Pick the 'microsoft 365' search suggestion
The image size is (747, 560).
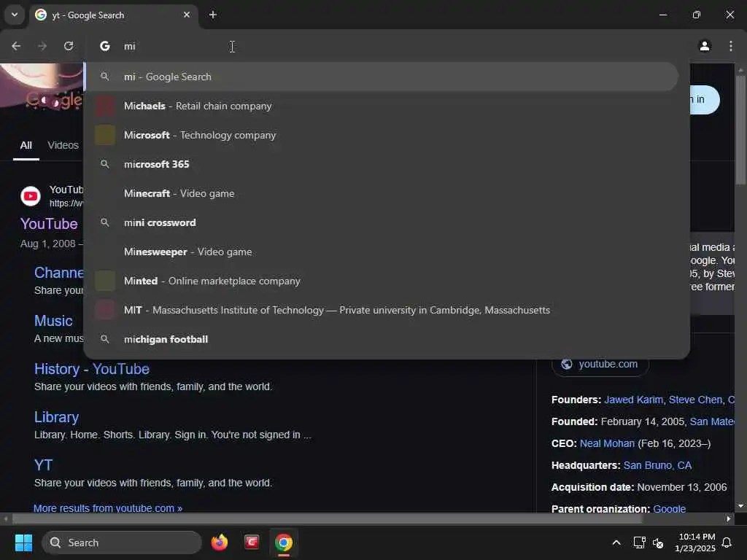pyautogui.click(x=381, y=164)
